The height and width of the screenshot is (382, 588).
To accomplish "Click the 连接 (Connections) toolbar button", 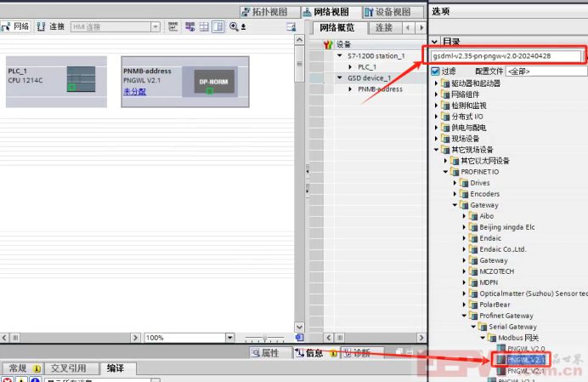I will point(51,26).
